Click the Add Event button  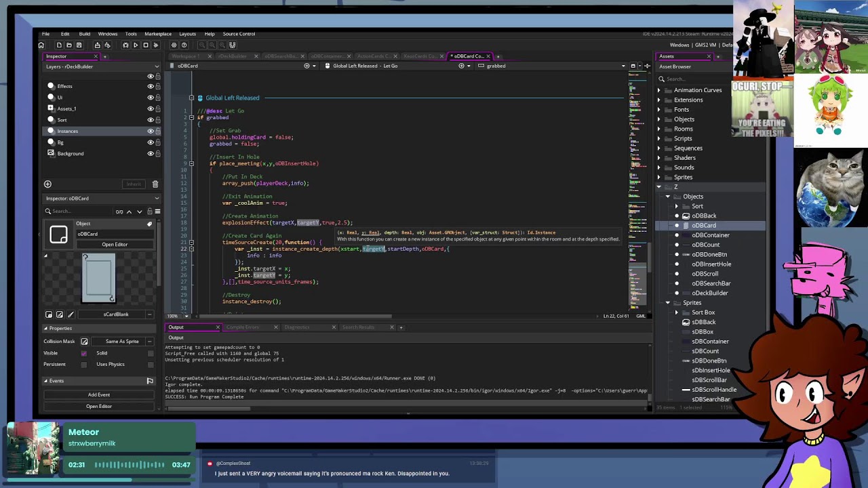[99, 394]
